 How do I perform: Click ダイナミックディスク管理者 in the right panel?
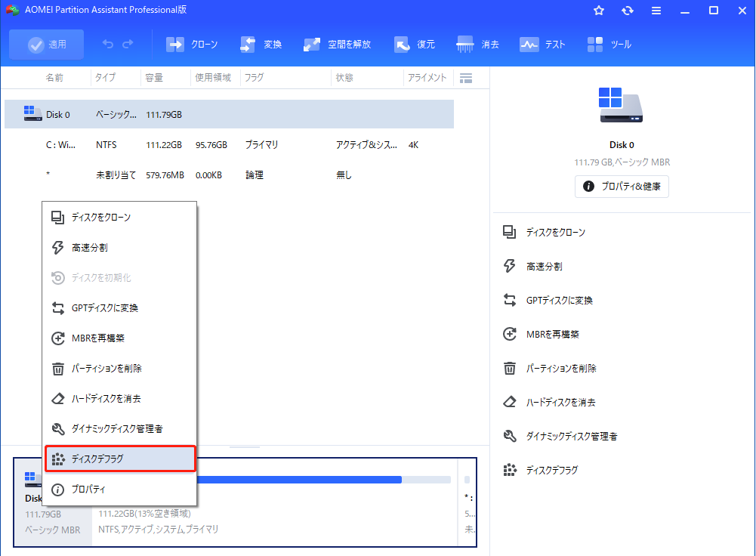point(560,436)
